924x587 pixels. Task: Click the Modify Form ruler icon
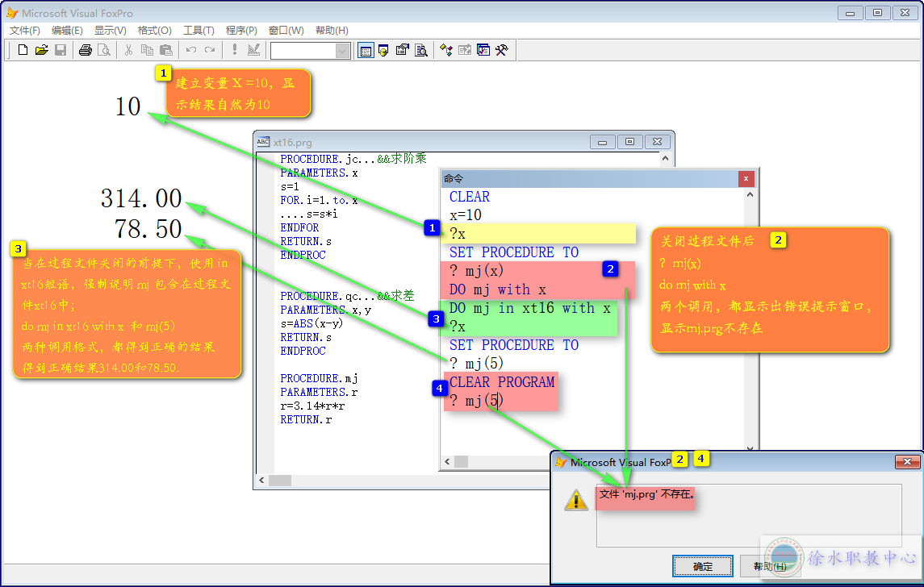(253, 50)
